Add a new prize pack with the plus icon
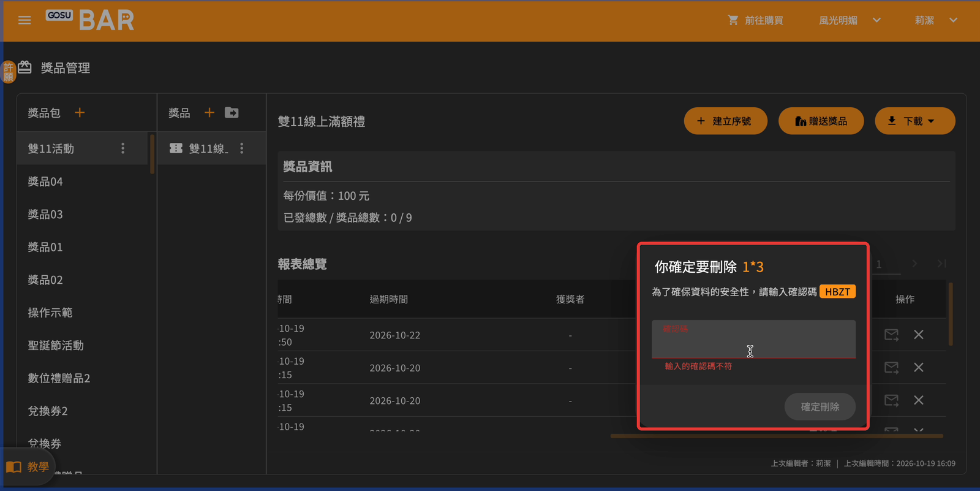Viewport: 980px width, 491px height. pos(80,113)
